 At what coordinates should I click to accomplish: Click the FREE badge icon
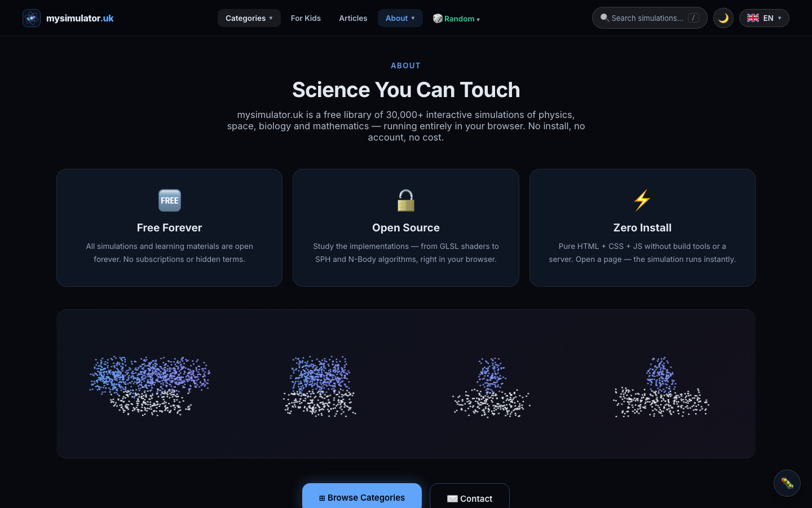coord(170,200)
